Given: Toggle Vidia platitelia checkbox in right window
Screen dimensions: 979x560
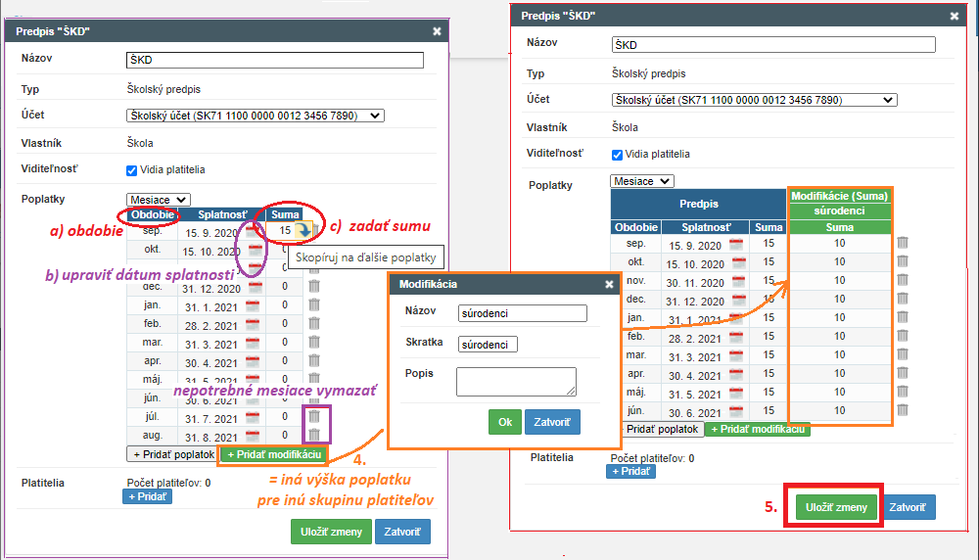Looking at the screenshot, I should point(617,155).
